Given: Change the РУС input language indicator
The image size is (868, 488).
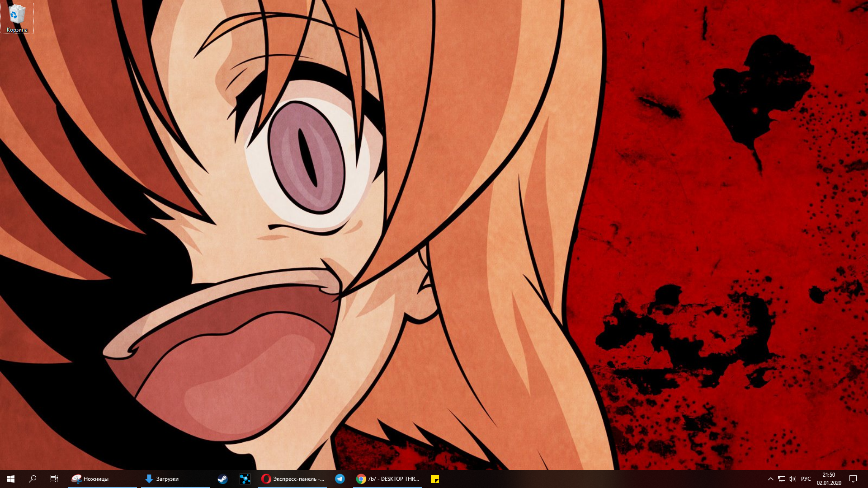Looking at the screenshot, I should click(806, 479).
